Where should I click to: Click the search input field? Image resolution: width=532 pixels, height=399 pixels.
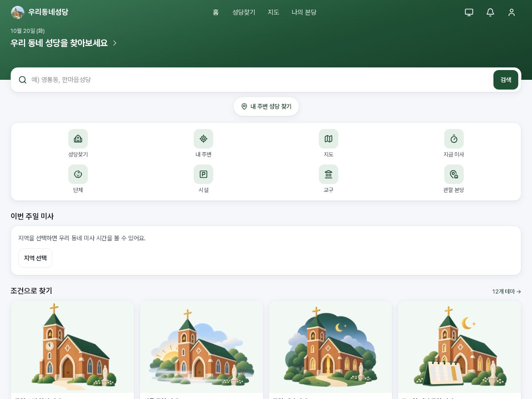(259, 80)
